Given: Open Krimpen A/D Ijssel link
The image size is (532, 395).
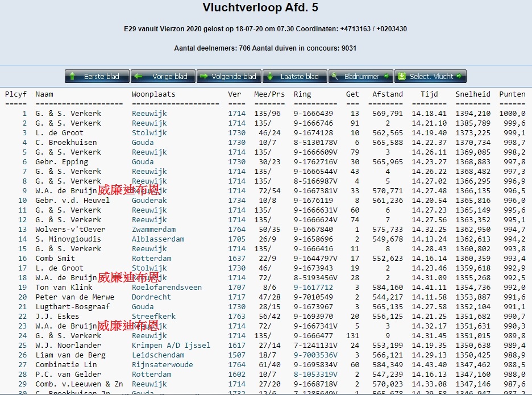Looking at the screenshot, I should [171, 346].
